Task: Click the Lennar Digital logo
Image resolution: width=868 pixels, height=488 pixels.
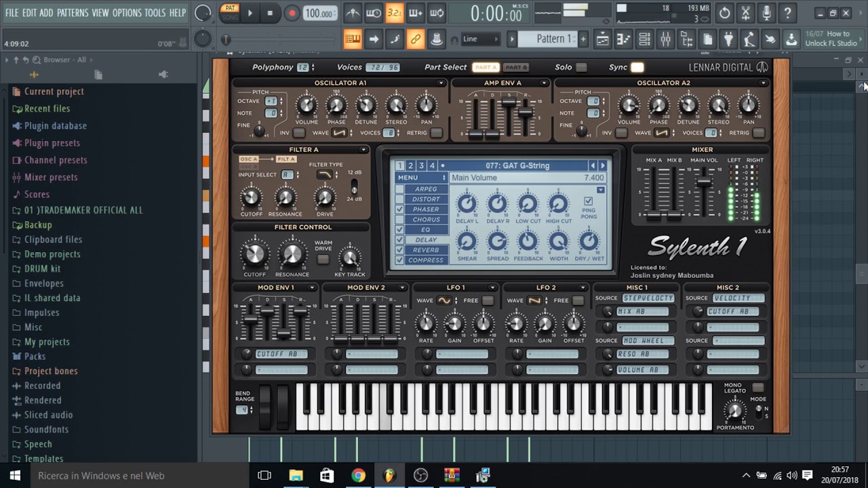Action: coord(728,67)
